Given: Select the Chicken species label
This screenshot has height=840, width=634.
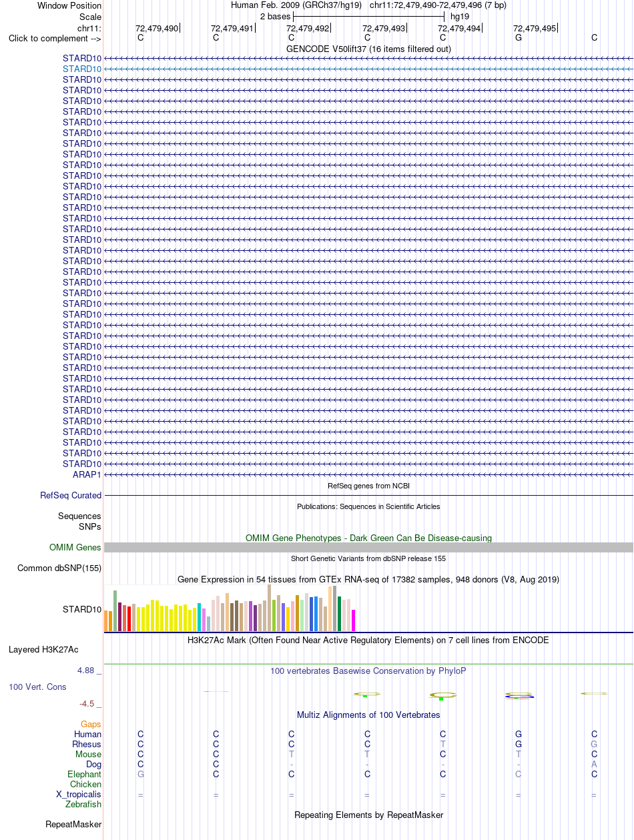Looking at the screenshot, I should [86, 785].
